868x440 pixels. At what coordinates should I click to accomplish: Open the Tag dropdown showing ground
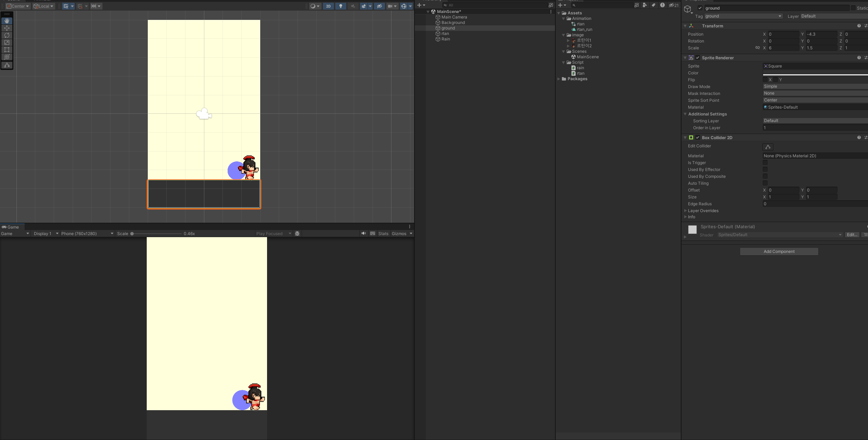click(743, 16)
